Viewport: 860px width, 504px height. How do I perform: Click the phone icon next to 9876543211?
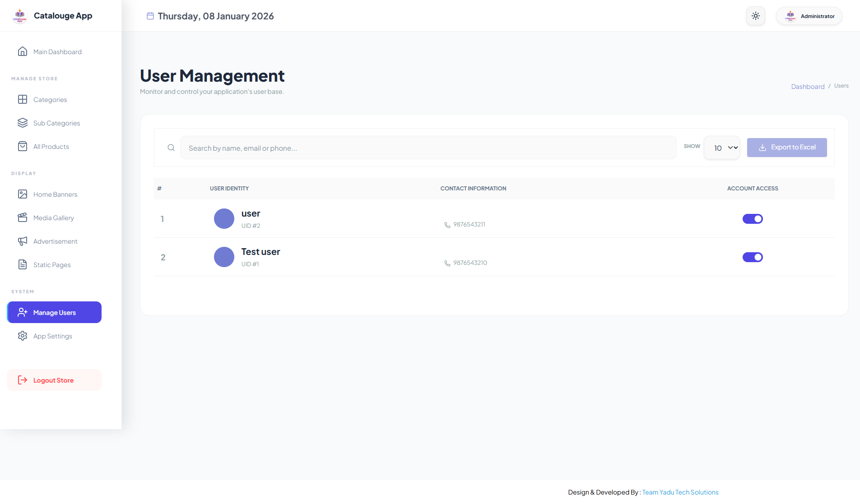(447, 225)
